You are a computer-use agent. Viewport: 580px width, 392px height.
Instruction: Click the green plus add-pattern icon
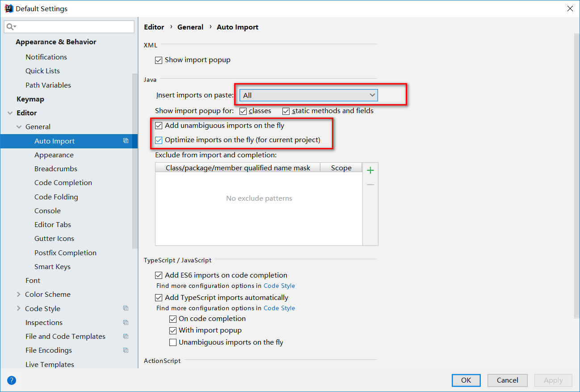click(x=370, y=170)
